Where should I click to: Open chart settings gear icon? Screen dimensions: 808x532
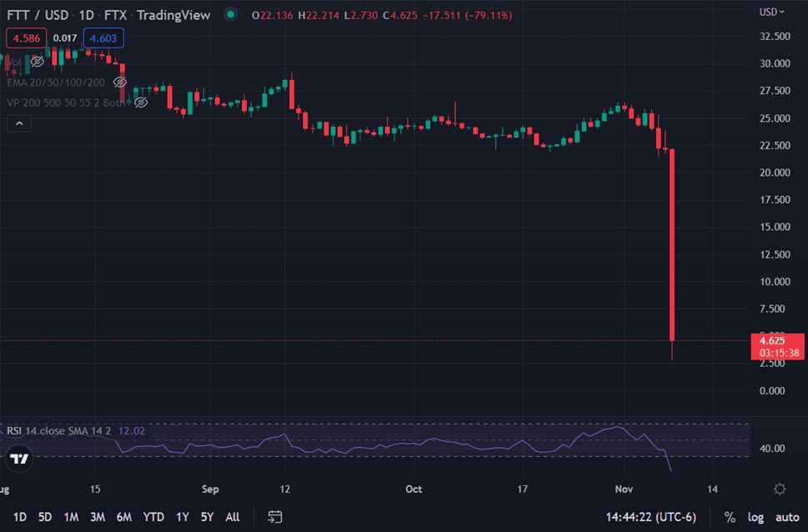click(780, 489)
